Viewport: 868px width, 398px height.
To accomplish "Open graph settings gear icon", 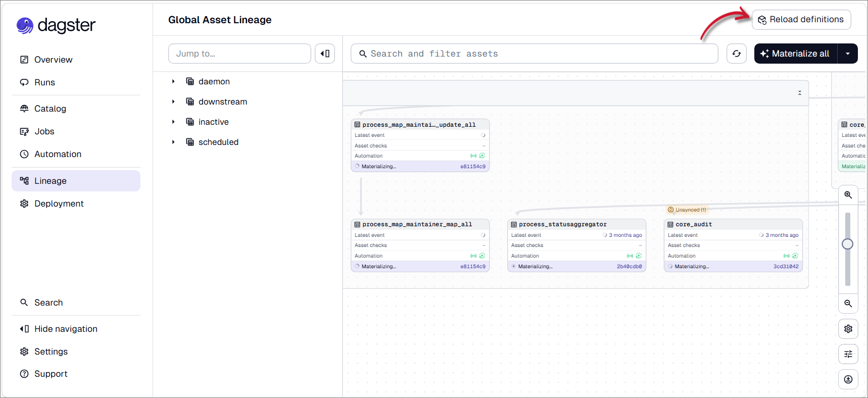I will [x=848, y=329].
